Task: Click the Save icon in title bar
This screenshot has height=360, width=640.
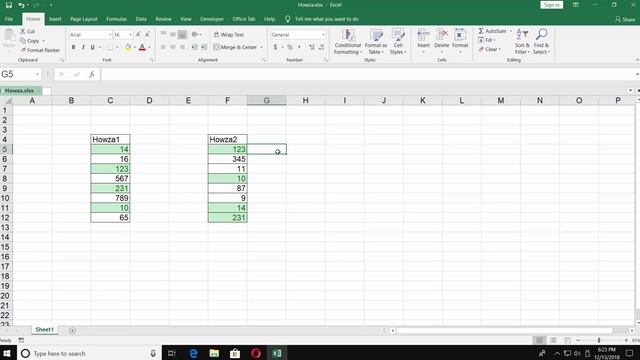Action: [x=9, y=5]
